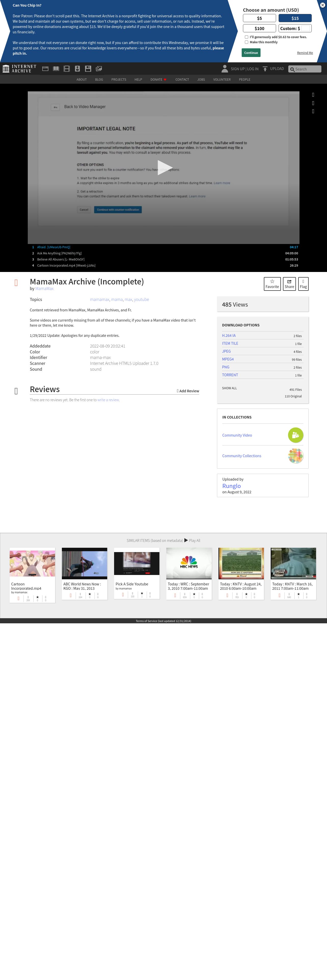This screenshot has height=980, width=327.
Task: Open the Video (film) icon
Action: 67,69
